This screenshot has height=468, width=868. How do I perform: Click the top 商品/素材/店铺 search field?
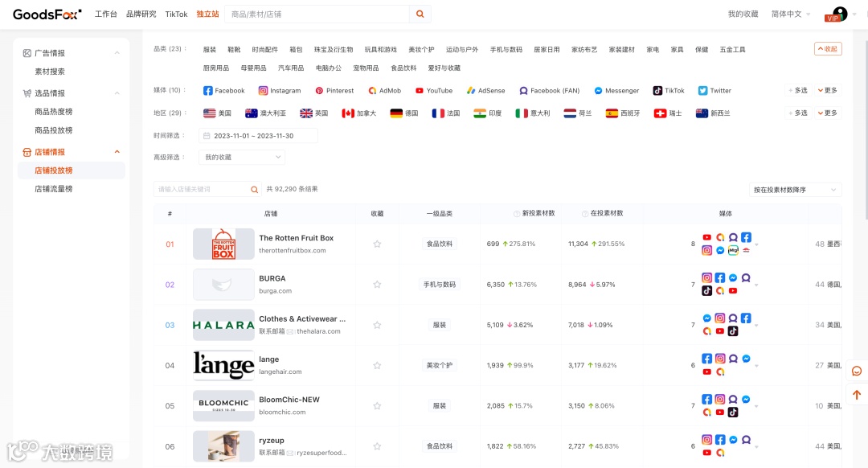click(x=317, y=14)
